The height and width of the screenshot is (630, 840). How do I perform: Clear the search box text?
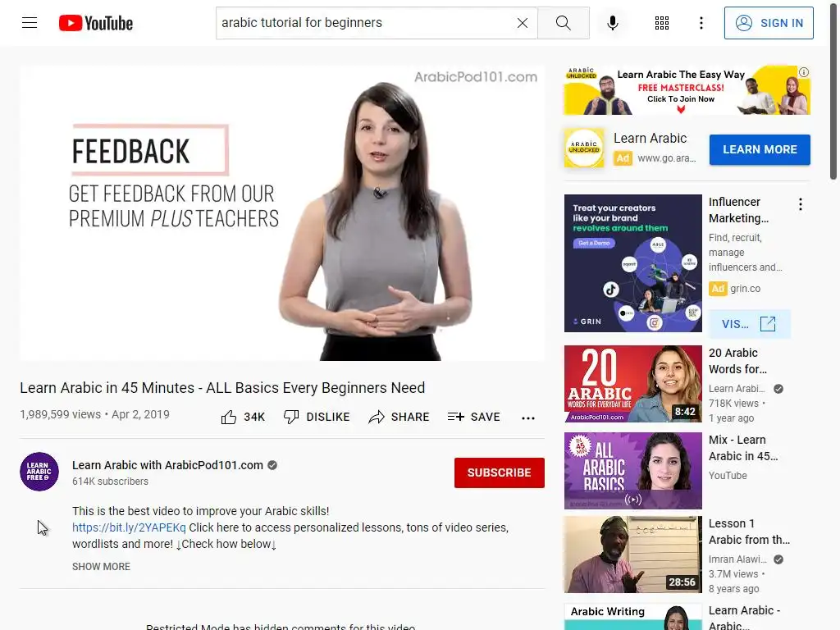523,23
